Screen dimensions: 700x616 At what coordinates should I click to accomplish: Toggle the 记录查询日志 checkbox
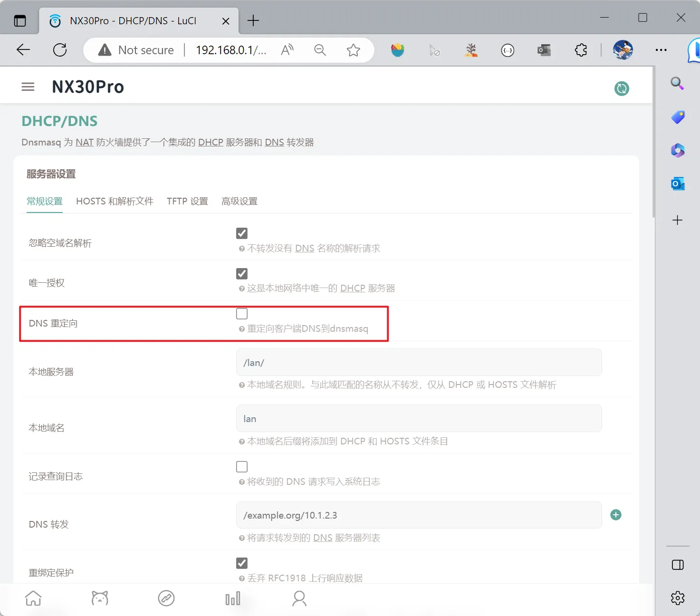coord(242,467)
